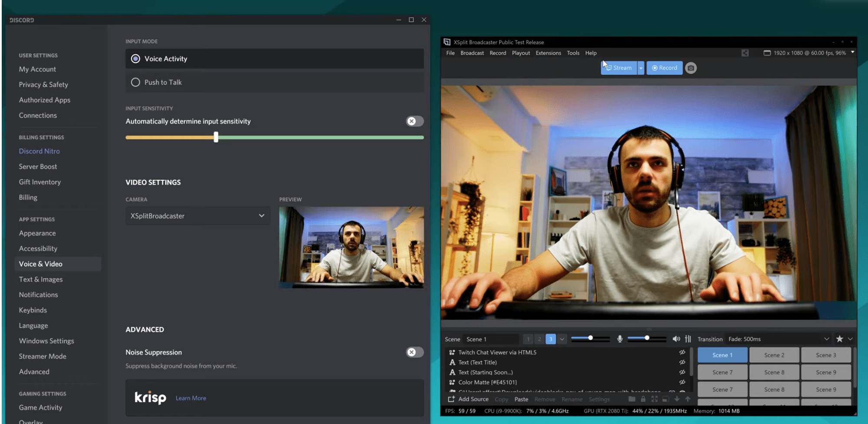Select scene preset number 3
The height and width of the screenshot is (424, 868).
(551, 339)
